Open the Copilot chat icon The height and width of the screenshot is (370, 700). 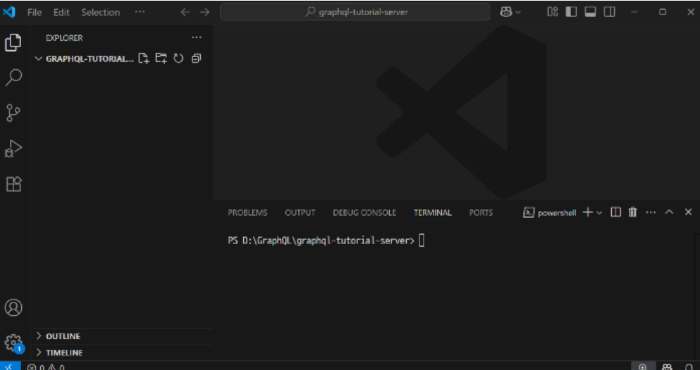click(x=506, y=12)
